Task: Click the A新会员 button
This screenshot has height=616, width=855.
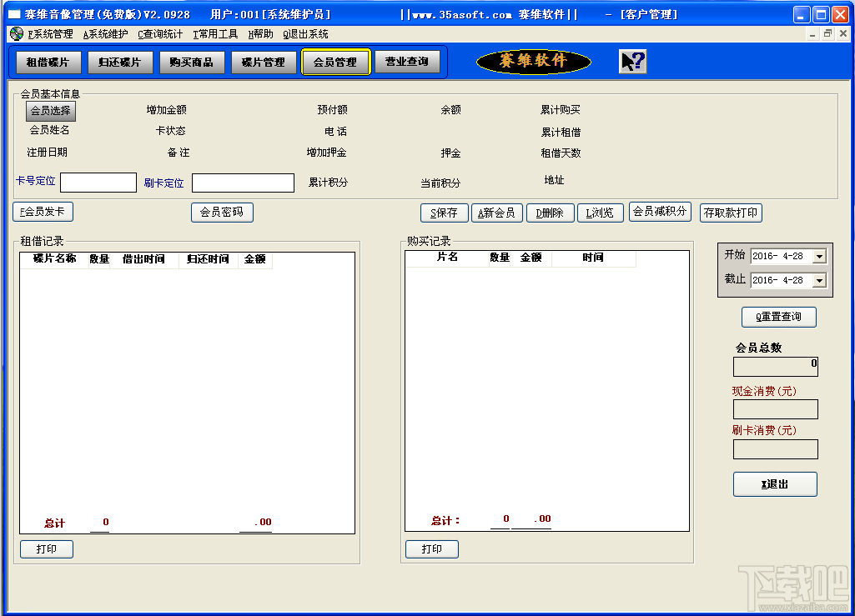Action: (497, 213)
